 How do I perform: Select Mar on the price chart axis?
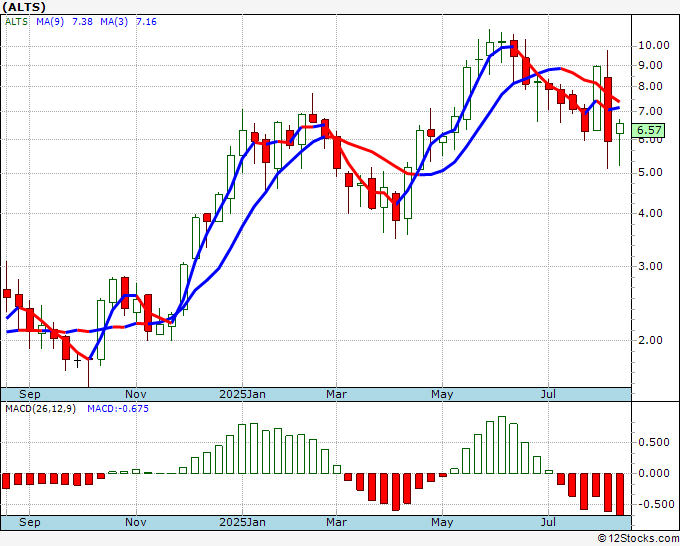coord(337,394)
